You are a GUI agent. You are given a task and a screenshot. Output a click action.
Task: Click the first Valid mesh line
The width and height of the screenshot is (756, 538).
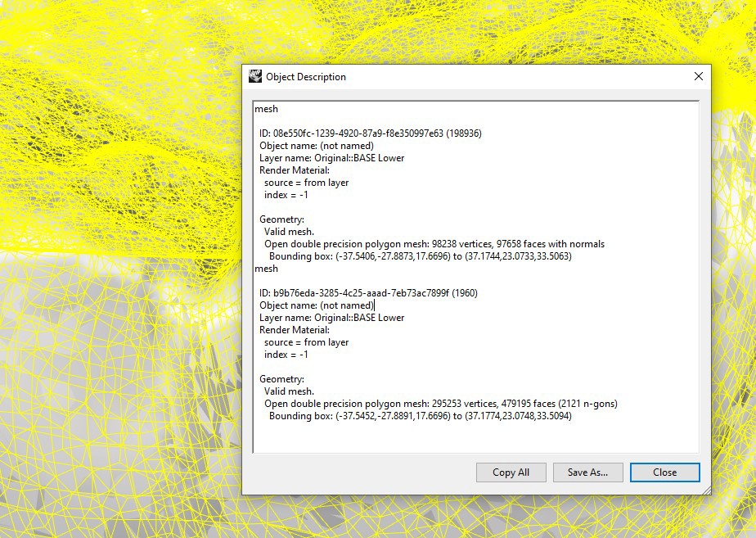(289, 232)
